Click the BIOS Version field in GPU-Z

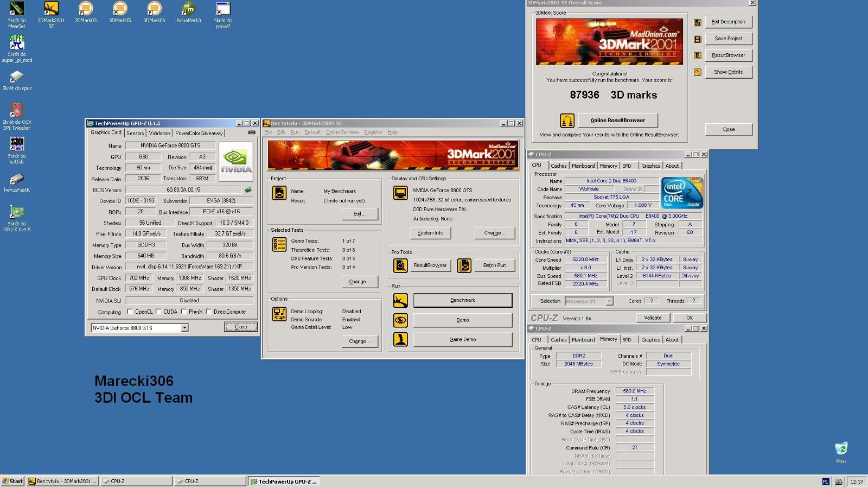click(183, 189)
